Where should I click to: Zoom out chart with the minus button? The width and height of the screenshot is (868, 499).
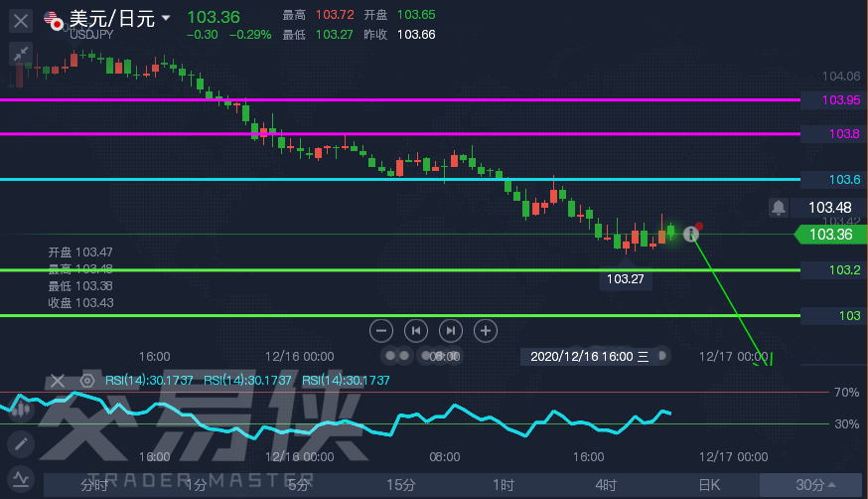click(380, 331)
